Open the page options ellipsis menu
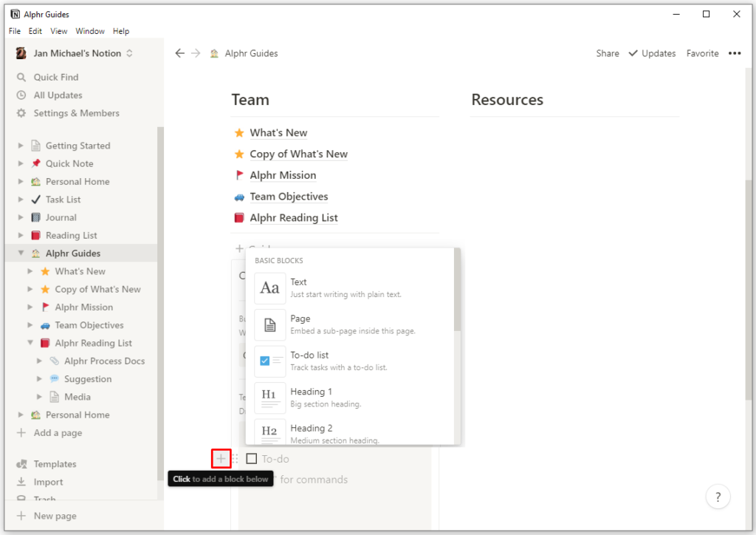 click(x=735, y=53)
